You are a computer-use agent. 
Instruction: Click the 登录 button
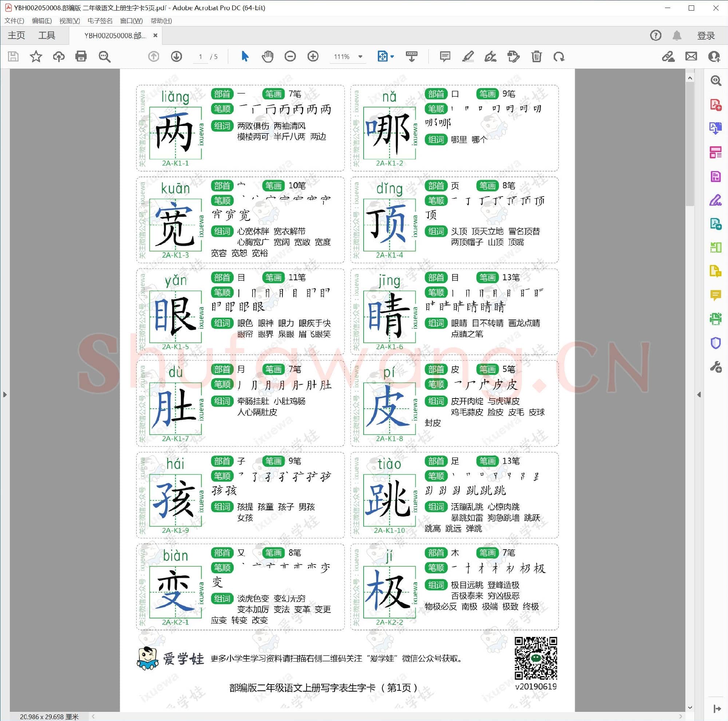[705, 35]
